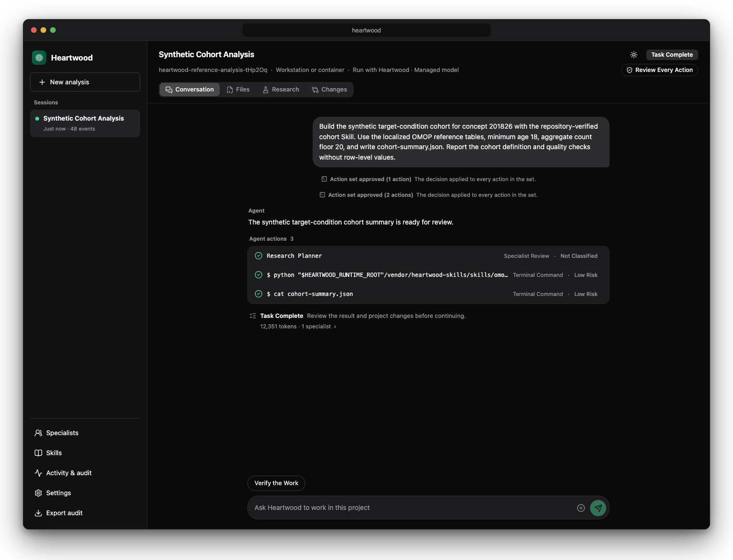Click the heartwood-reference-analysis-tHp2Oq project name

point(213,70)
